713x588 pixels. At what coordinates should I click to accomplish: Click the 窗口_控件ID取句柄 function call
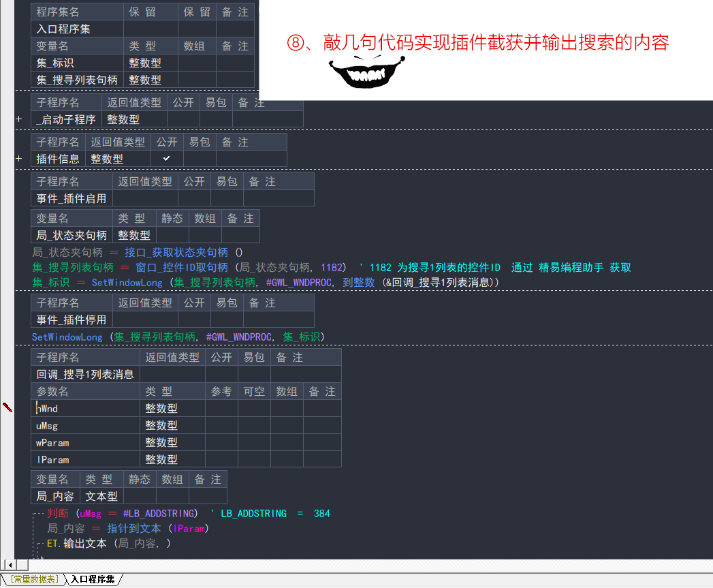(x=182, y=267)
